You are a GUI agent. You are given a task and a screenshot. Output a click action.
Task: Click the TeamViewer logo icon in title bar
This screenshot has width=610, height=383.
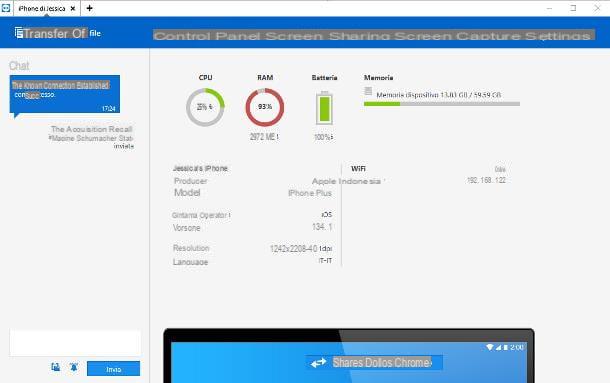(5, 8)
